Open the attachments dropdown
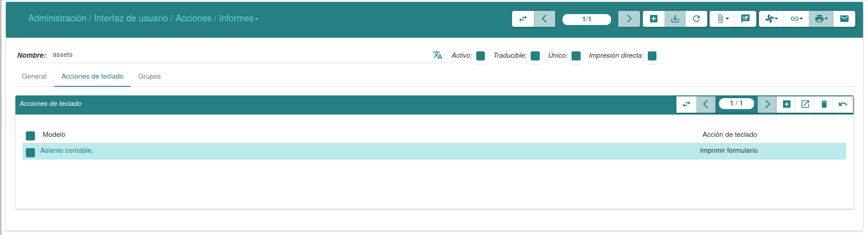The height and width of the screenshot is (235, 868). click(x=722, y=19)
